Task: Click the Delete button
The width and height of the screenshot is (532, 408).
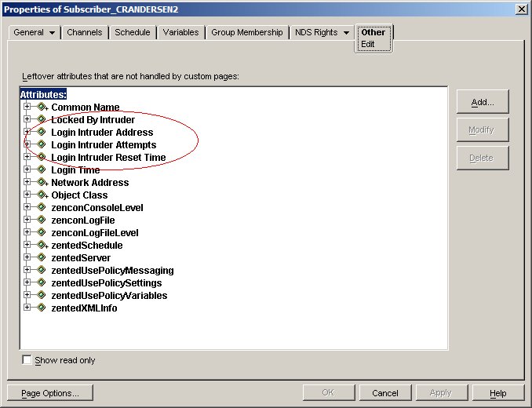Action: [483, 158]
